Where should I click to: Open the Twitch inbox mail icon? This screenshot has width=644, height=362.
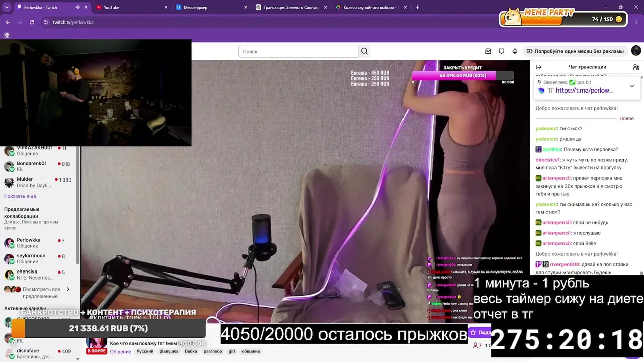488,51
